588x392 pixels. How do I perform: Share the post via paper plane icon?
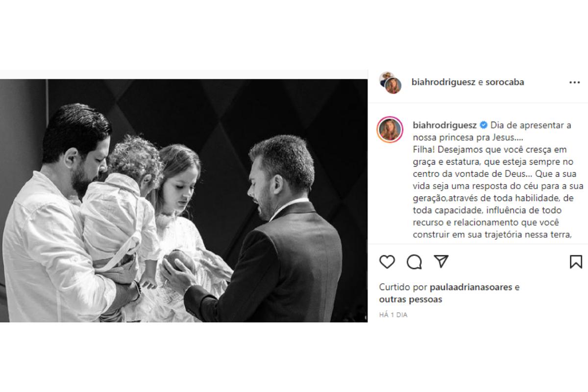(x=441, y=262)
